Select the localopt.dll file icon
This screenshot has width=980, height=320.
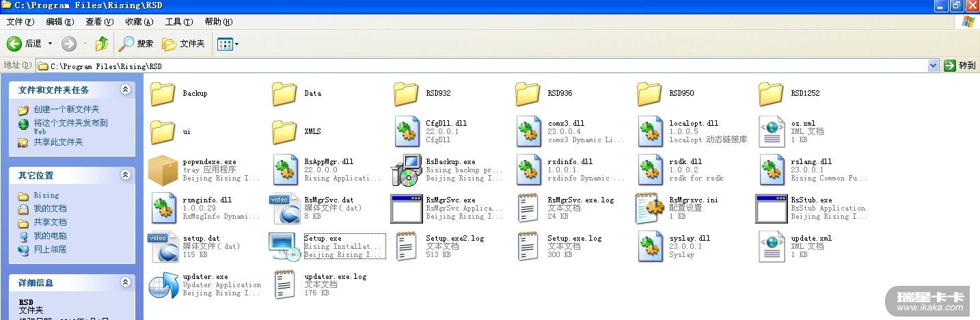tap(651, 132)
